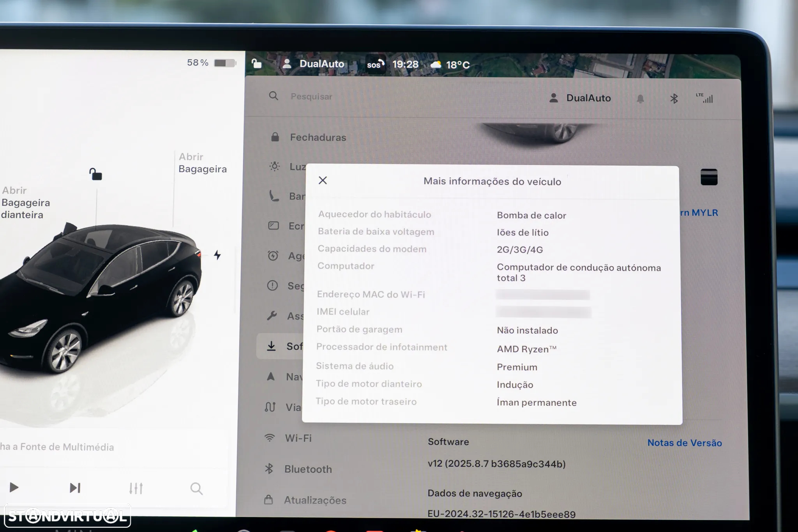Image resolution: width=798 pixels, height=532 pixels.
Task: Tap the charge port lightning bolt icon
Action: point(217,255)
